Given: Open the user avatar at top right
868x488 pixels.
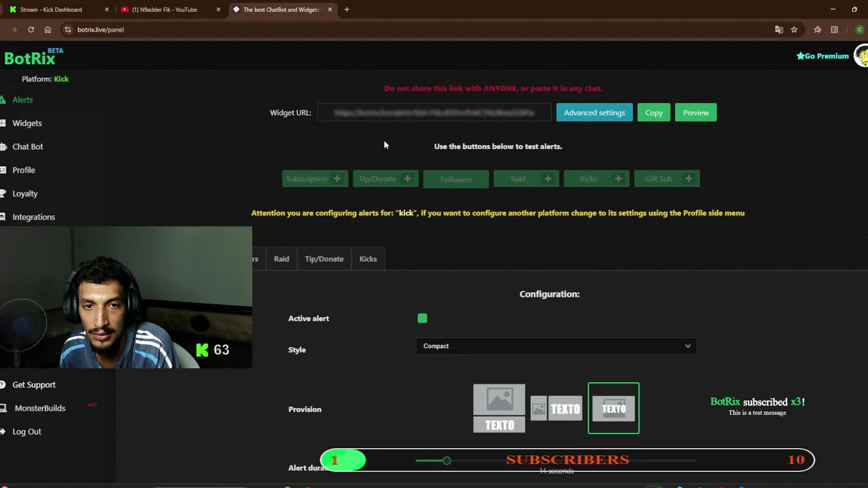Looking at the screenshot, I should 861,56.
